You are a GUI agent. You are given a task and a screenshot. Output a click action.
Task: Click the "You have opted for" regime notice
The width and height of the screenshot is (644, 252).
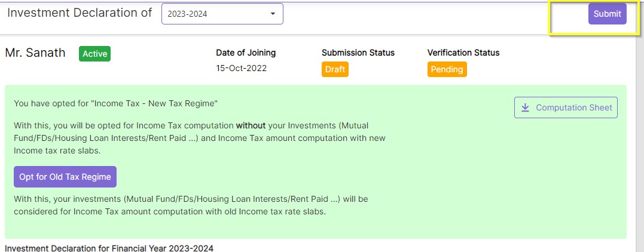[x=116, y=103]
